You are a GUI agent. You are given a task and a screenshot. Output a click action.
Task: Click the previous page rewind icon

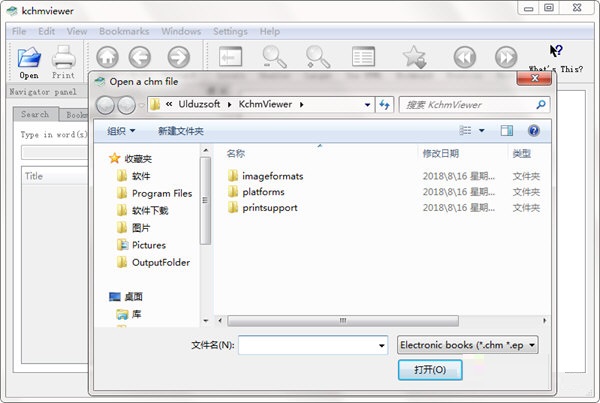(x=465, y=57)
